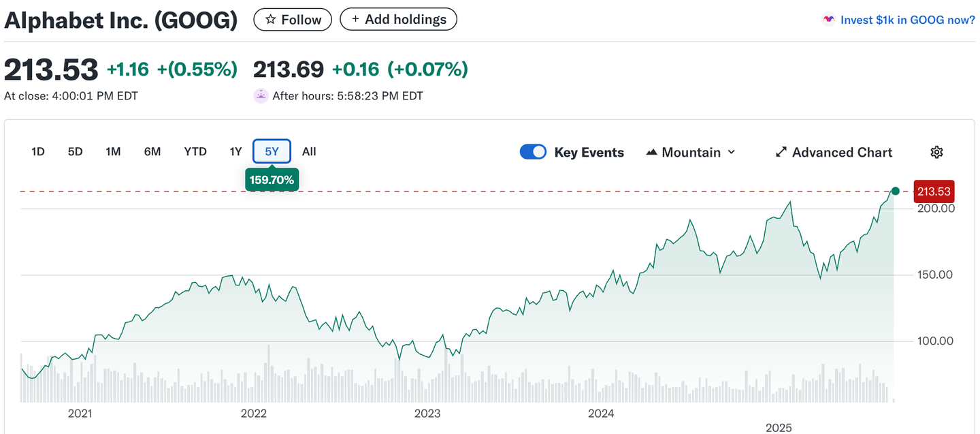Toggle the Key Events switch off
This screenshot has height=434, width=980.
click(x=533, y=152)
